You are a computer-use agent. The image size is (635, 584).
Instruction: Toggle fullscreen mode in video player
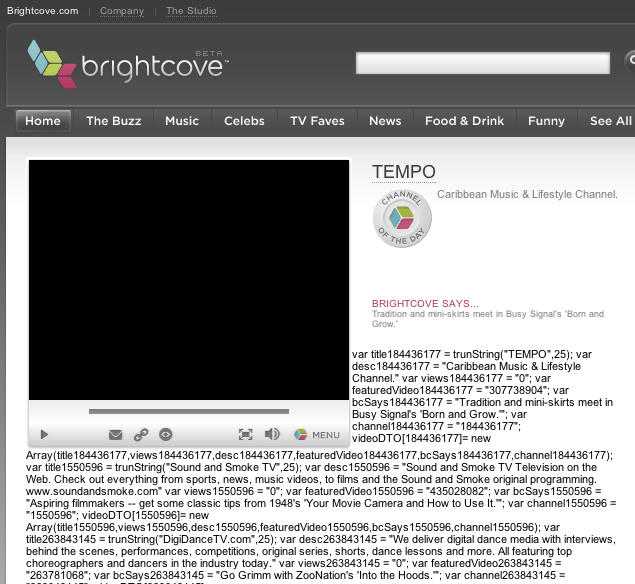click(245, 435)
